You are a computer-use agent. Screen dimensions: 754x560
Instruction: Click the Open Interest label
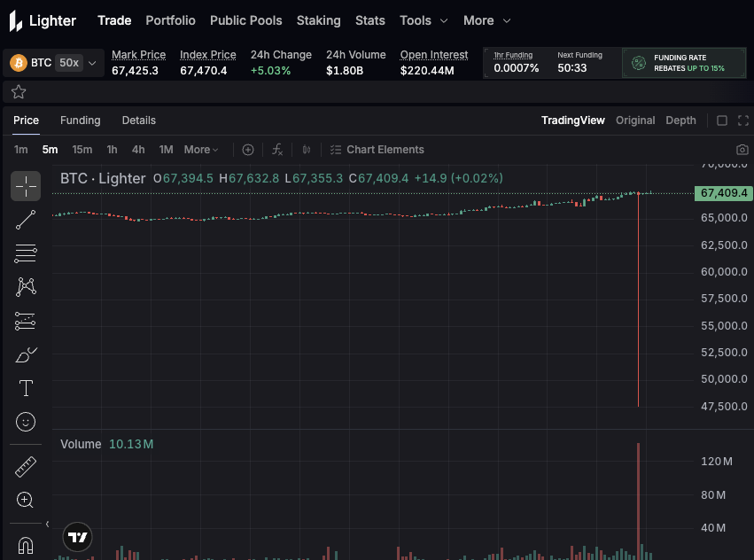tap(434, 55)
